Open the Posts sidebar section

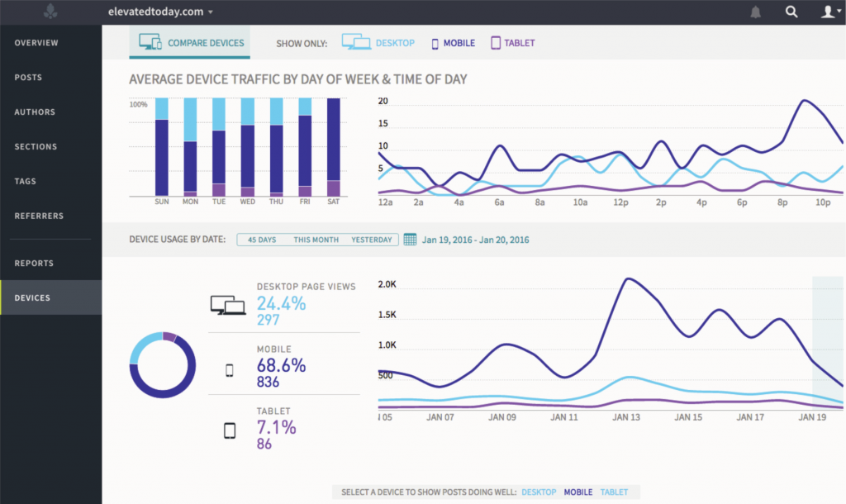pyautogui.click(x=28, y=78)
